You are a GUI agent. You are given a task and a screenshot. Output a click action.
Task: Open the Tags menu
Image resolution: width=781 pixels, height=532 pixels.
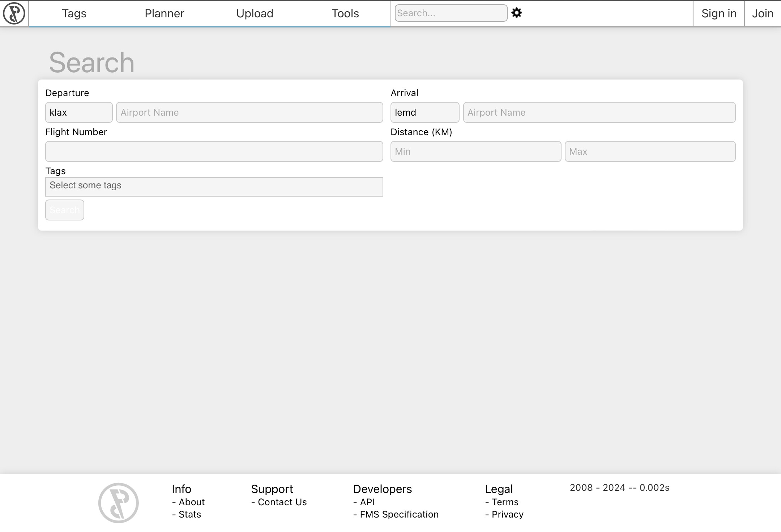click(x=74, y=13)
